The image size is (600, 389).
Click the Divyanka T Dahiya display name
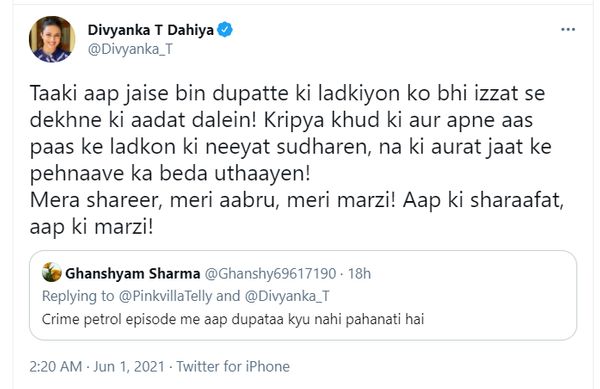pos(150,30)
